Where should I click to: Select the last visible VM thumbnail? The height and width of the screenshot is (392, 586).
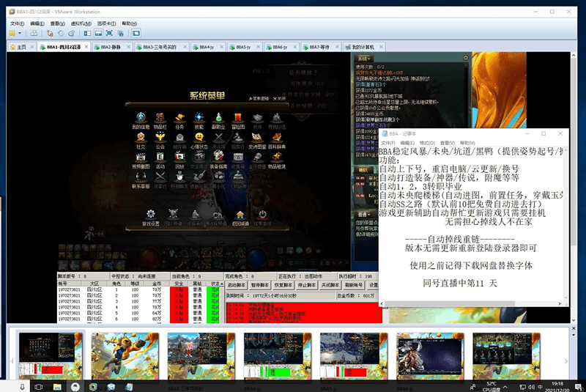pyautogui.click(x=506, y=357)
